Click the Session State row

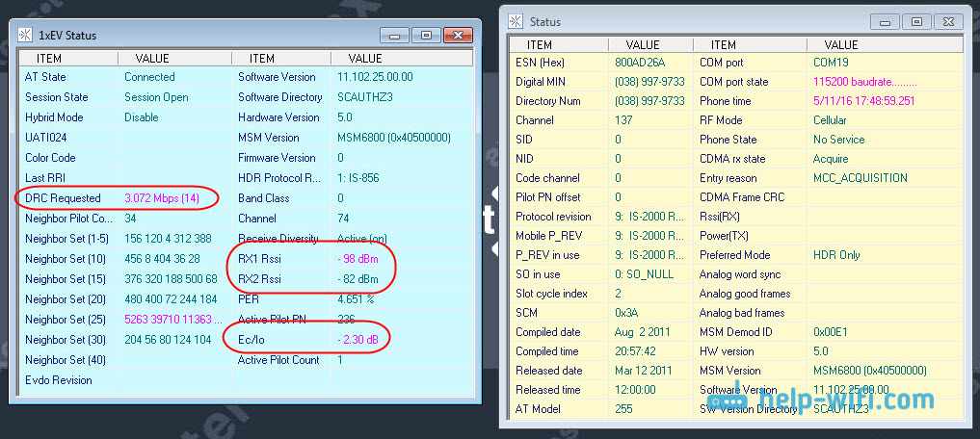click(x=56, y=97)
